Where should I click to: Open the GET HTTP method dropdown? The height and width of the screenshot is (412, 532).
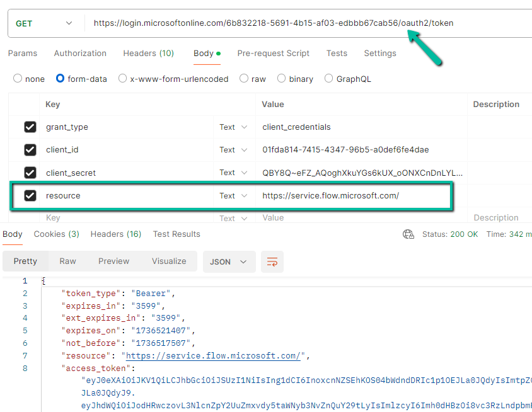tap(44, 23)
